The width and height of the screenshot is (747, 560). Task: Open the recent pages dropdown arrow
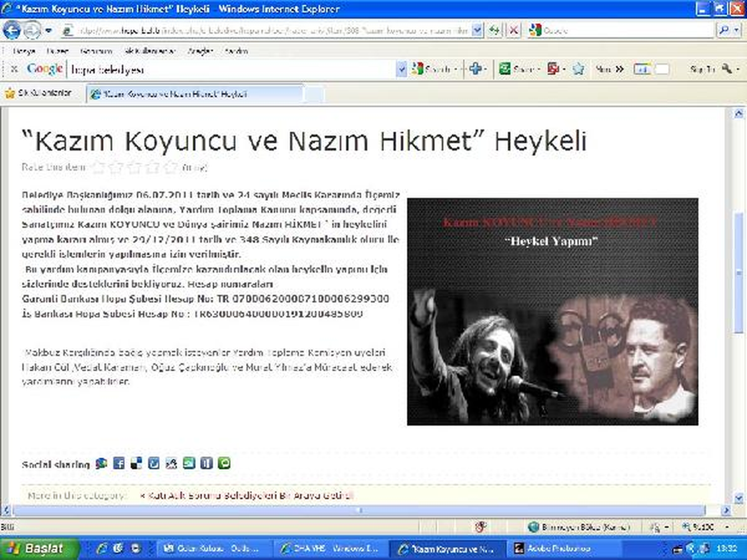49,30
